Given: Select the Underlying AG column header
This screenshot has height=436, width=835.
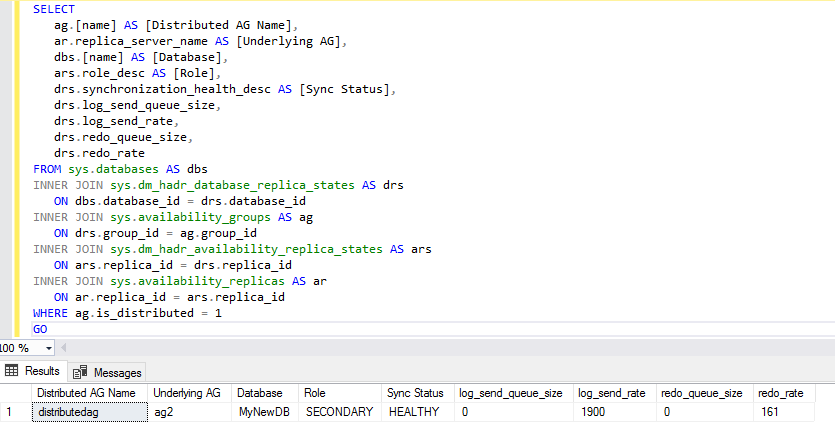Looking at the screenshot, I should [x=189, y=393].
